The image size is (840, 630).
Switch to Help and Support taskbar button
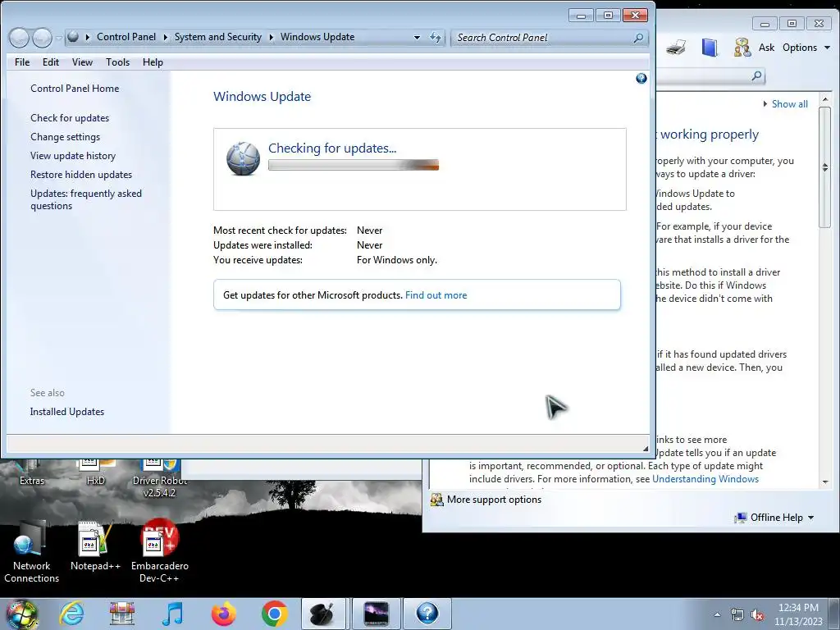pyautogui.click(x=427, y=614)
